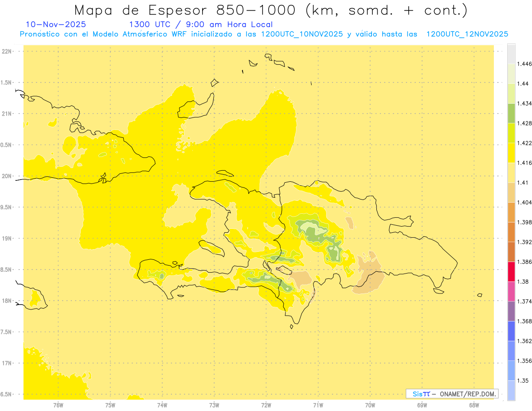Select the legend value 1.386

click(524, 262)
